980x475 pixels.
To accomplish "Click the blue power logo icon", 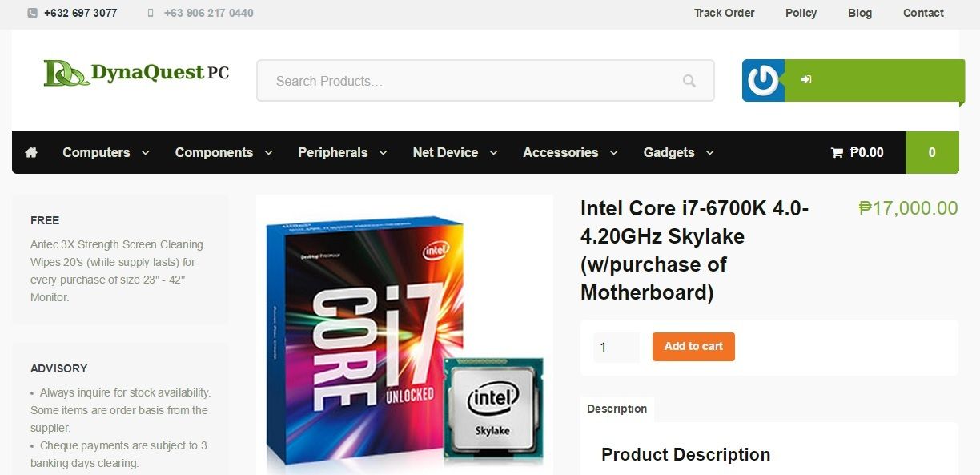I will [763, 80].
